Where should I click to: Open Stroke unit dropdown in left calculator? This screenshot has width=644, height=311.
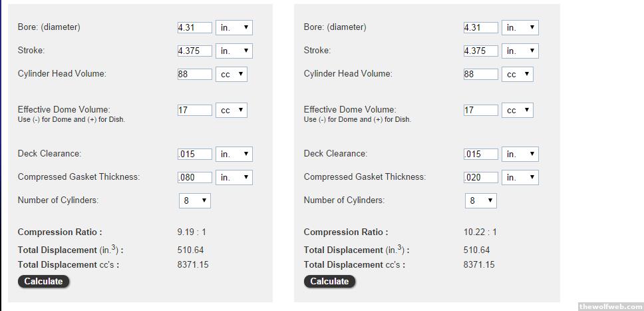234,51
